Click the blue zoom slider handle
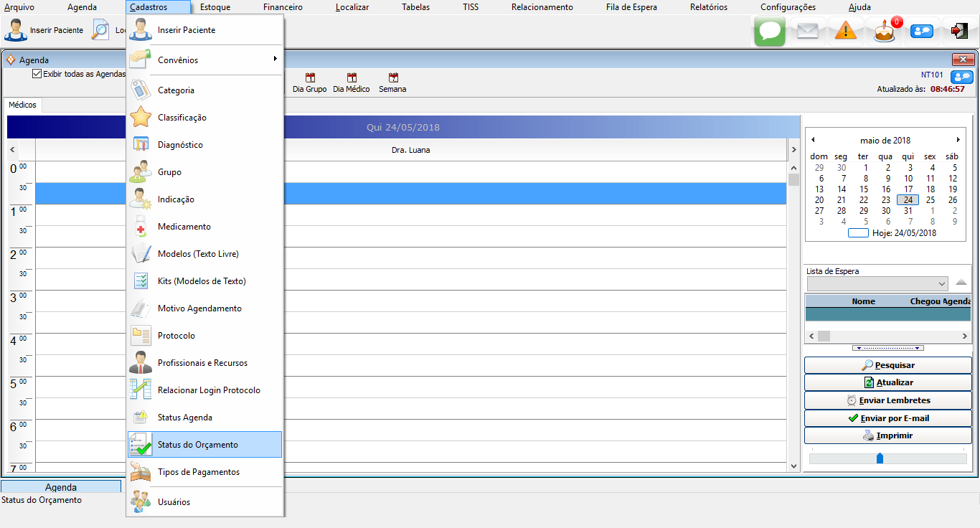This screenshot has width=980, height=528. click(880, 458)
